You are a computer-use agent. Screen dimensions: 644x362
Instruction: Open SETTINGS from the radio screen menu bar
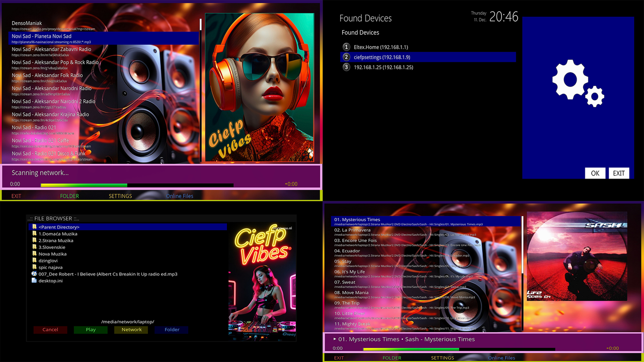(120, 196)
